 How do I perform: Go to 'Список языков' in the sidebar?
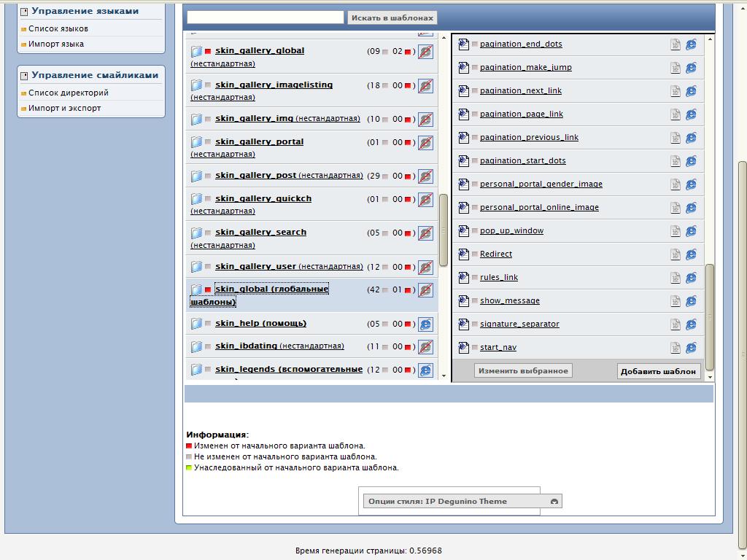pyautogui.click(x=58, y=28)
